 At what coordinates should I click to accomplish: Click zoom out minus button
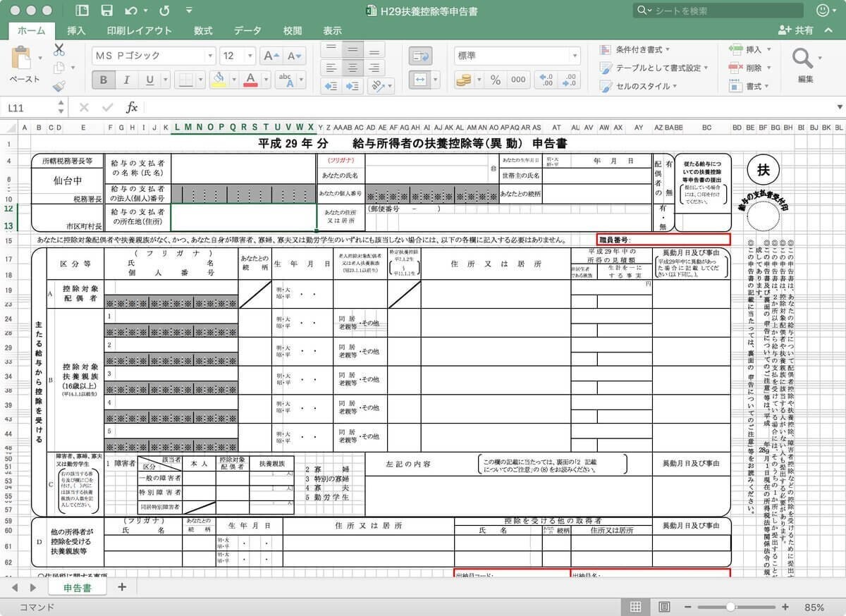687,607
